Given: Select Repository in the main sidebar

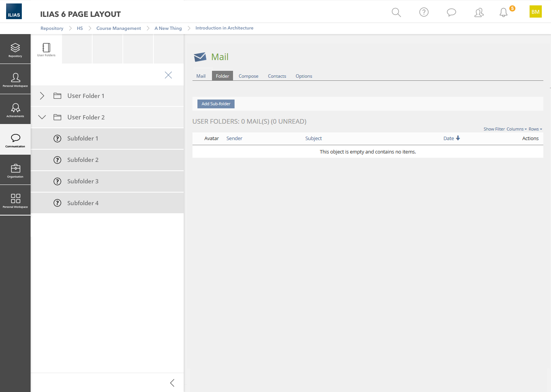Looking at the screenshot, I should (15, 49).
